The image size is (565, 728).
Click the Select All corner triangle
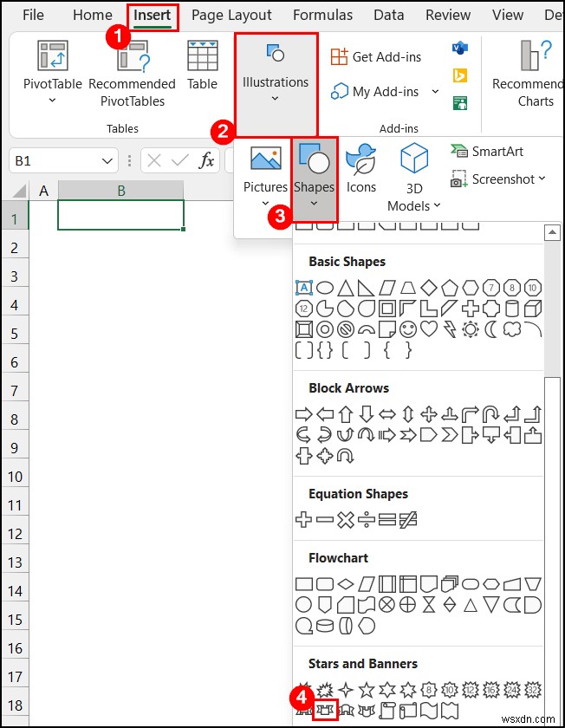[18, 191]
